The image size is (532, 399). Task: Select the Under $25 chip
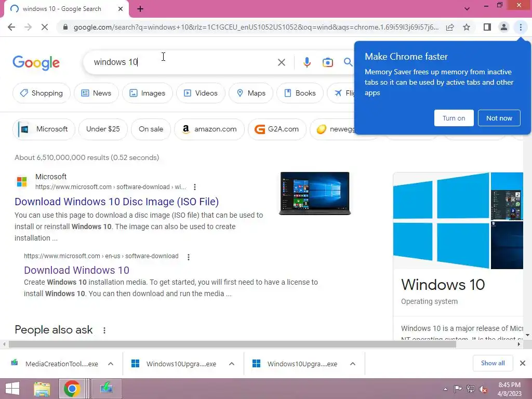(103, 129)
